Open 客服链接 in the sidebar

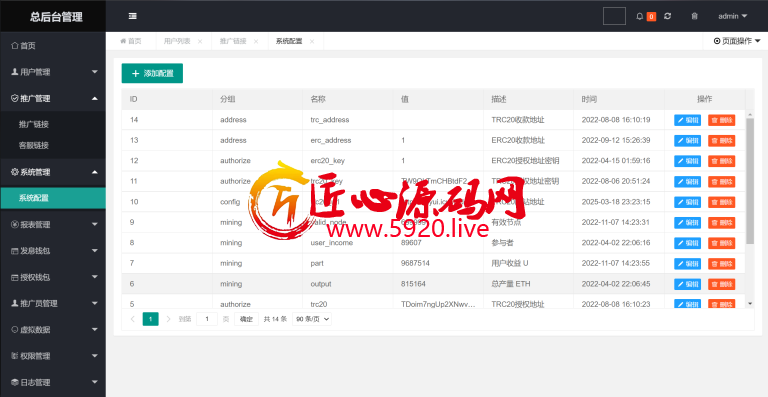53,145
